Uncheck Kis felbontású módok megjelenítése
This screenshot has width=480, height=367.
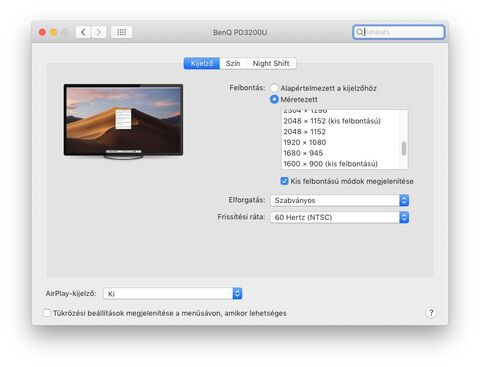[x=284, y=181]
